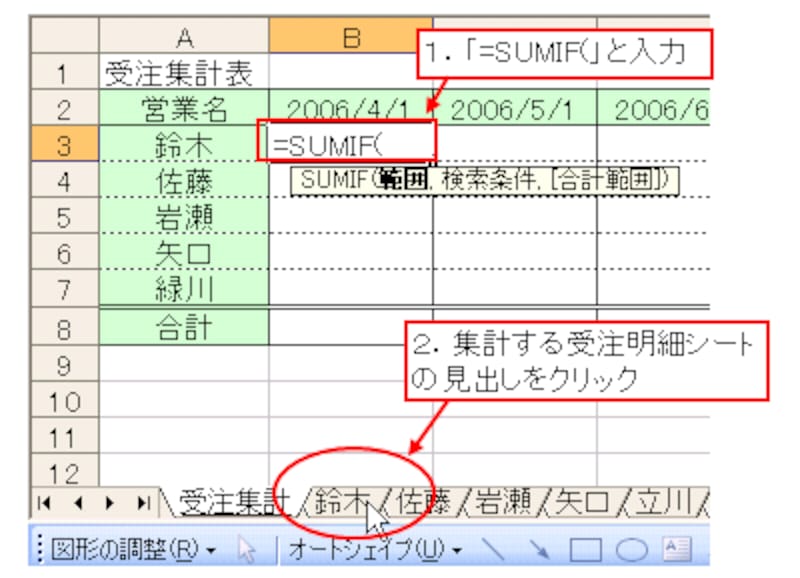Click the 矢口 name cell
Viewport: 800px width, 578px height.
coord(184,253)
